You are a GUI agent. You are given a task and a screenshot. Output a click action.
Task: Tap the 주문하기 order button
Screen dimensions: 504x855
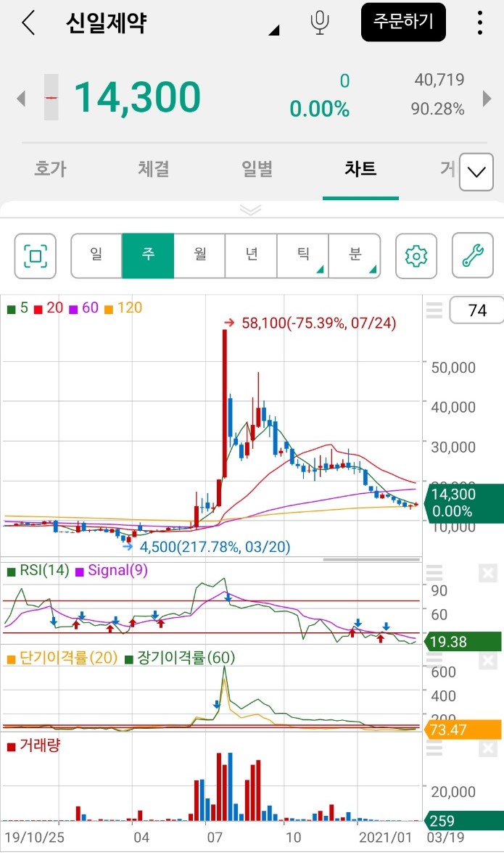(x=403, y=22)
